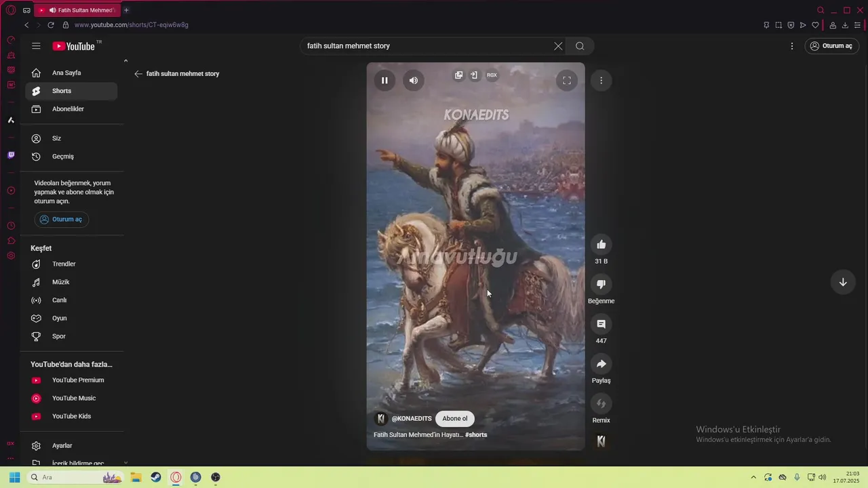
Task: Share the Short via Paylaş
Action: point(601,364)
